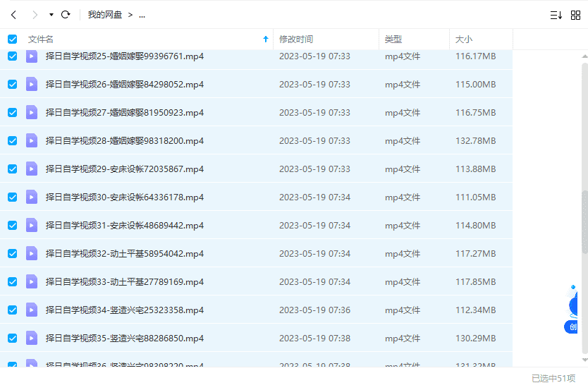Uncheck the 择日自学视频26 file checkbox

pos(12,84)
